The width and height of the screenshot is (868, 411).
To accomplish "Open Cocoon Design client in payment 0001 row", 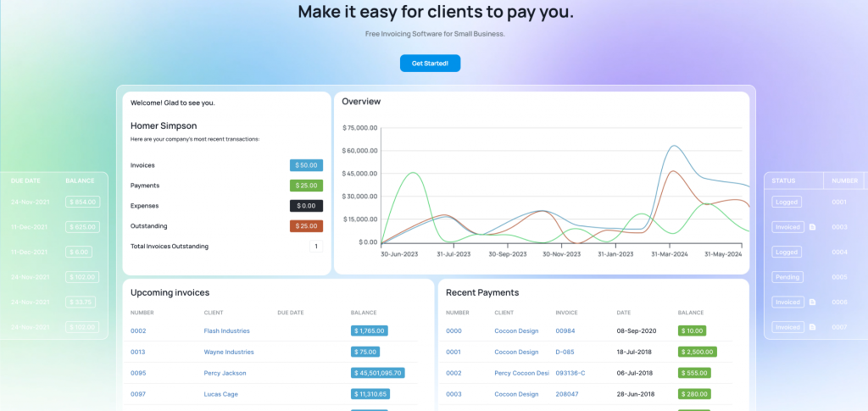I will pyautogui.click(x=516, y=352).
